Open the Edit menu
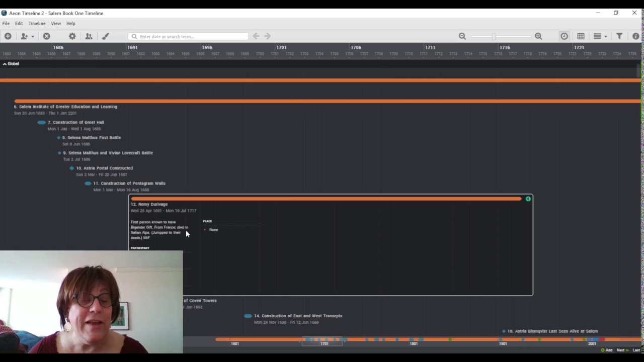 click(x=19, y=24)
